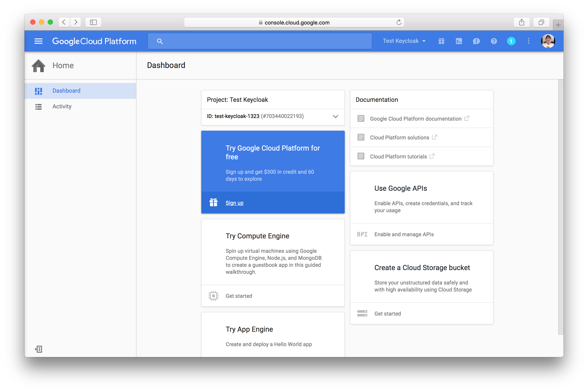
Task: Expand the project ID details chevron
Action: [x=335, y=116]
